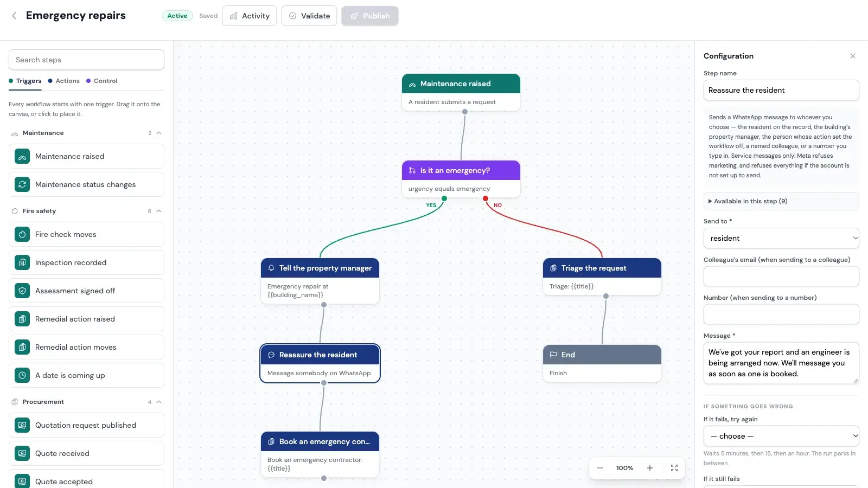Collapse the Maintenance group
Screen dimensions: 868x488
point(159,133)
